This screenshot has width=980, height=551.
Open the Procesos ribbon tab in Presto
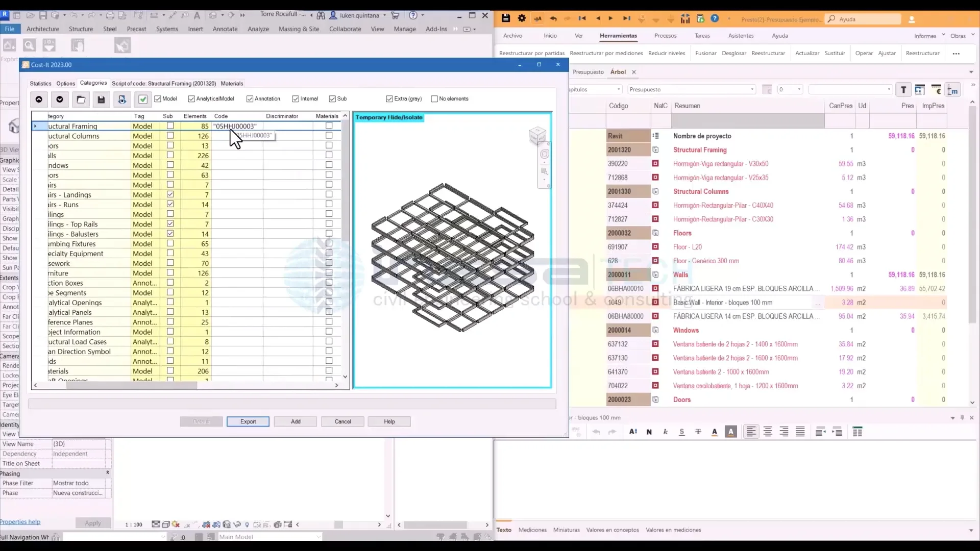point(666,36)
